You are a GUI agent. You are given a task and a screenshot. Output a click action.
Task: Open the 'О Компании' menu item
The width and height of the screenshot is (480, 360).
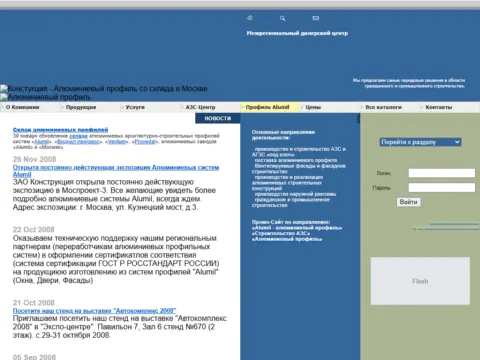[22, 107]
